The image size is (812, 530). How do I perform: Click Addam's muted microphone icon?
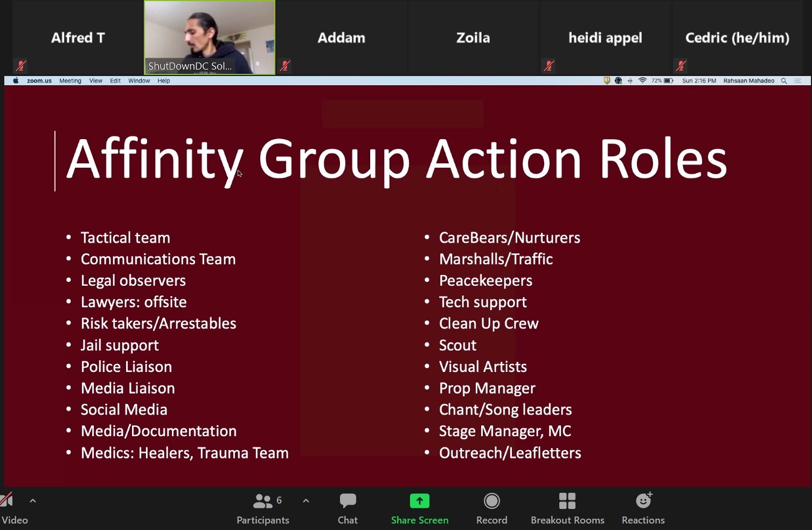(x=285, y=66)
